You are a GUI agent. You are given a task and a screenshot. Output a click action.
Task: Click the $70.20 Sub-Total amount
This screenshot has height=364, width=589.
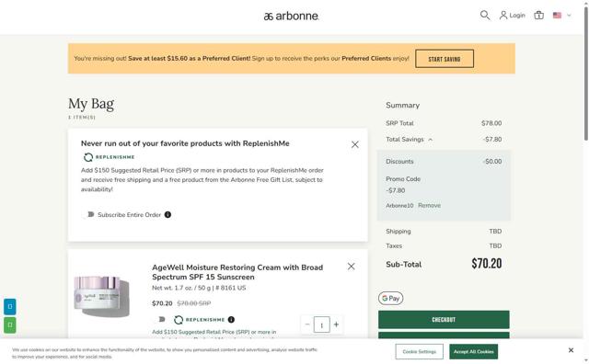click(487, 264)
